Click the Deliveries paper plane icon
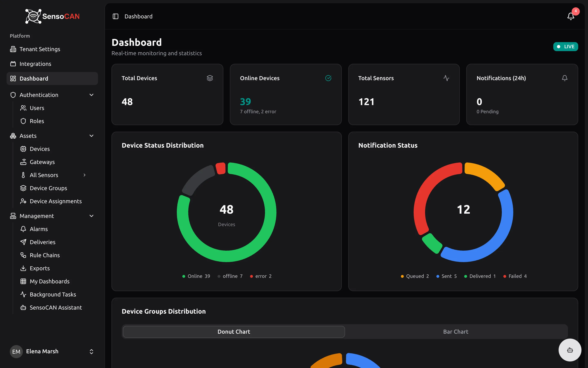This screenshot has height=368, width=588. click(x=23, y=242)
